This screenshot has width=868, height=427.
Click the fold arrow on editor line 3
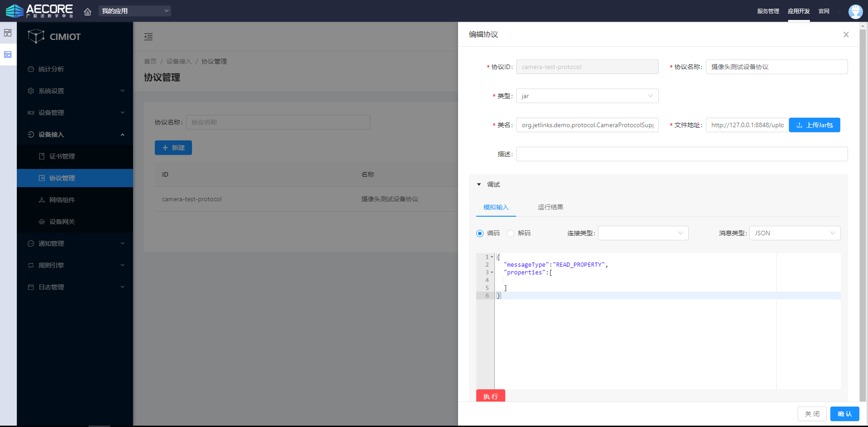pyautogui.click(x=492, y=273)
